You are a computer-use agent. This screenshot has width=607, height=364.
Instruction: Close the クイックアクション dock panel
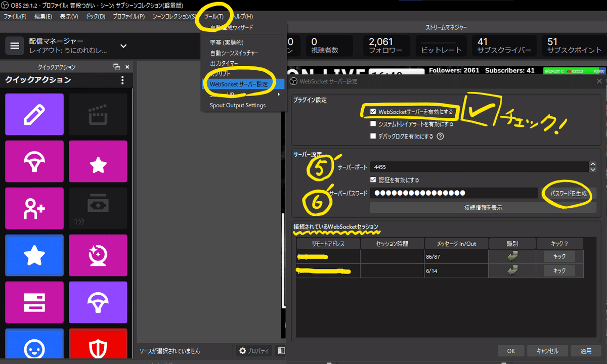pos(127,67)
